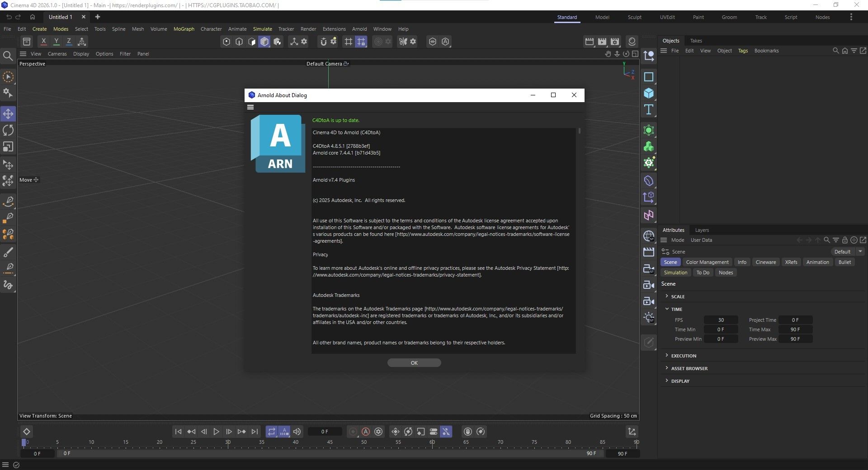Toggle auto keyframing in the animation bar
The height and width of the screenshot is (470, 868).
[x=365, y=432]
